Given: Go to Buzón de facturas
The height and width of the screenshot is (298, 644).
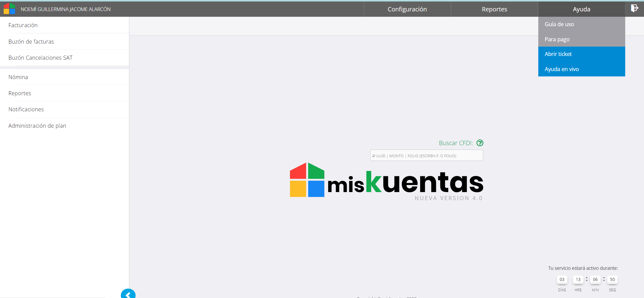Looking at the screenshot, I should point(31,42).
